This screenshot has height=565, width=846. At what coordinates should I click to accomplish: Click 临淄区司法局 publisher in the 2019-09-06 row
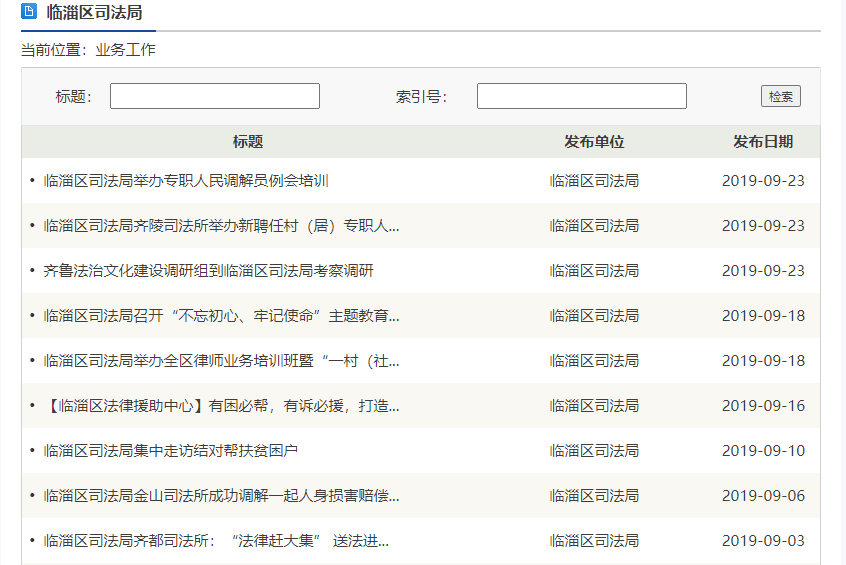point(594,495)
